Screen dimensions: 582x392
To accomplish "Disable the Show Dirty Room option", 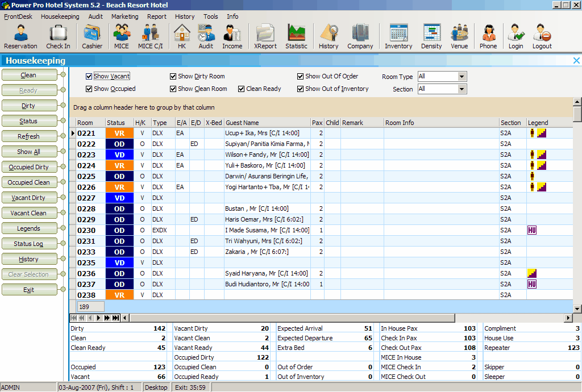I will pos(173,77).
